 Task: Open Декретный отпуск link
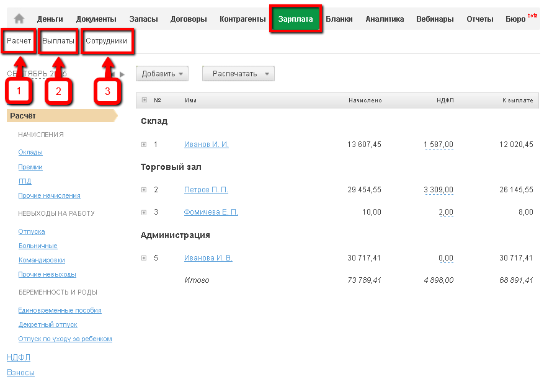click(48, 324)
